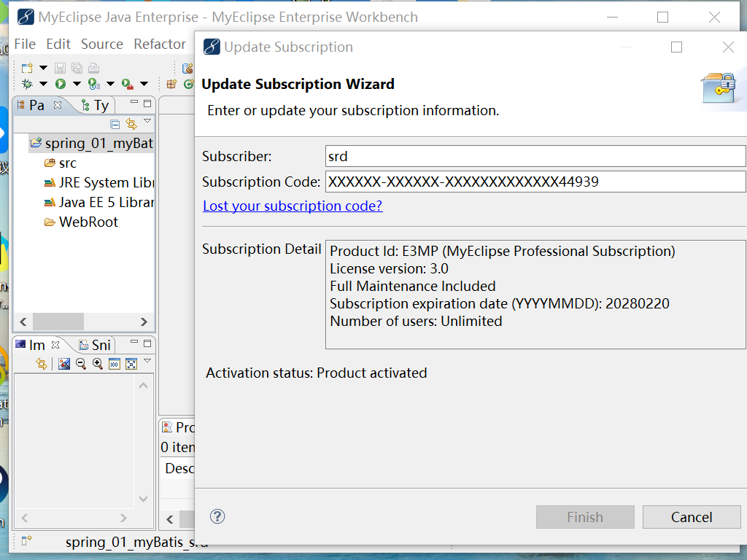Maximize the Image Preview view
The width and height of the screenshot is (747, 560).
(x=147, y=343)
